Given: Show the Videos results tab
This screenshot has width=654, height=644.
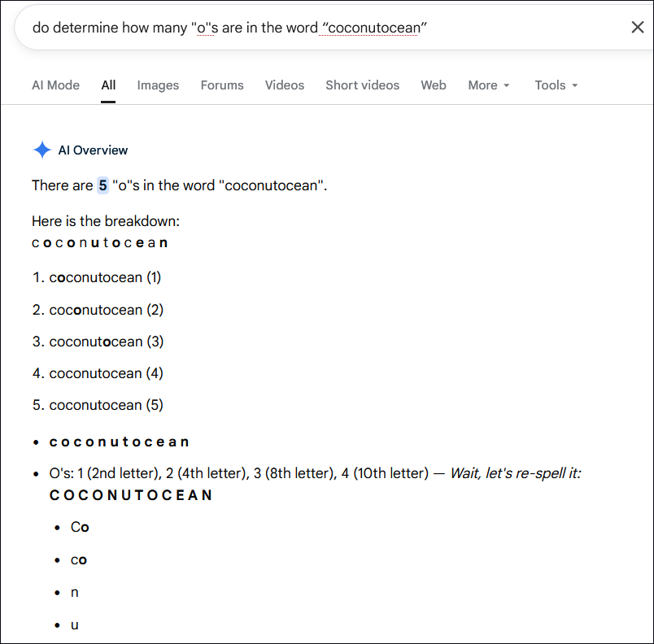Looking at the screenshot, I should [285, 85].
